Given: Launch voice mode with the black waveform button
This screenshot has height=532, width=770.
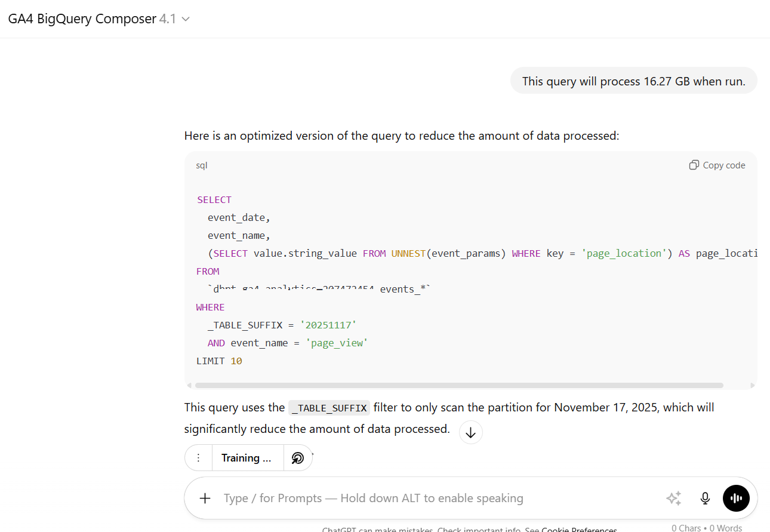Looking at the screenshot, I should click(736, 498).
